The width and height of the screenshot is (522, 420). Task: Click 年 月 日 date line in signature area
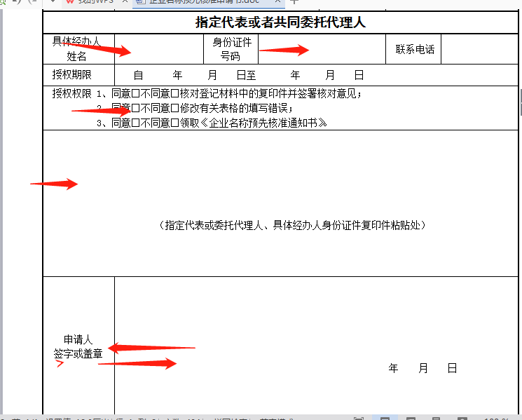coord(423,368)
